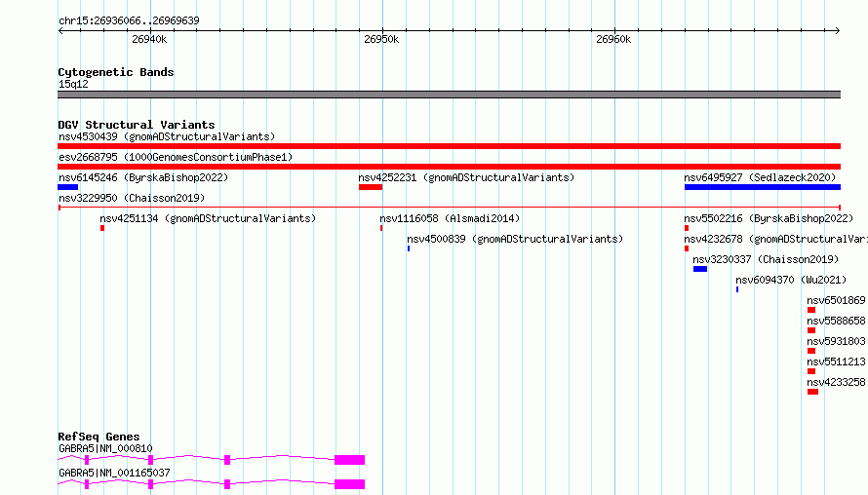Open nsv4500839 gnomADStructuralVariants label
Viewport: 868px width, 495px height.
(515, 239)
